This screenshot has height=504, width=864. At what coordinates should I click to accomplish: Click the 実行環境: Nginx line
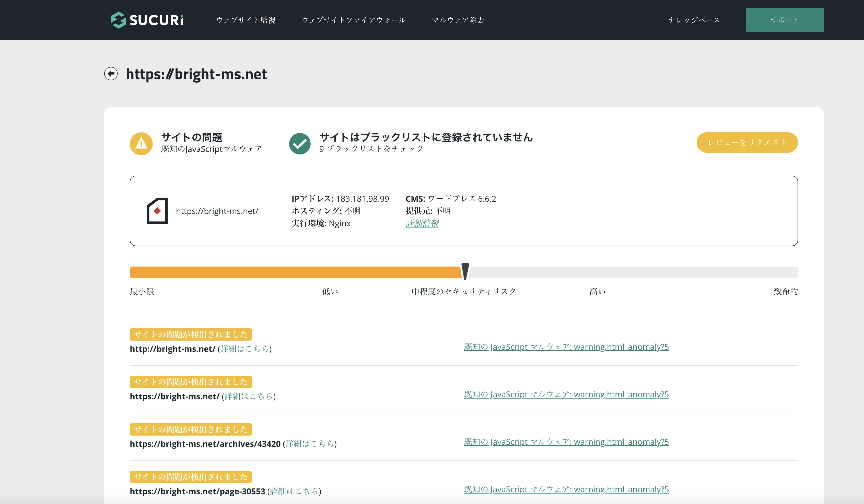[x=321, y=223]
